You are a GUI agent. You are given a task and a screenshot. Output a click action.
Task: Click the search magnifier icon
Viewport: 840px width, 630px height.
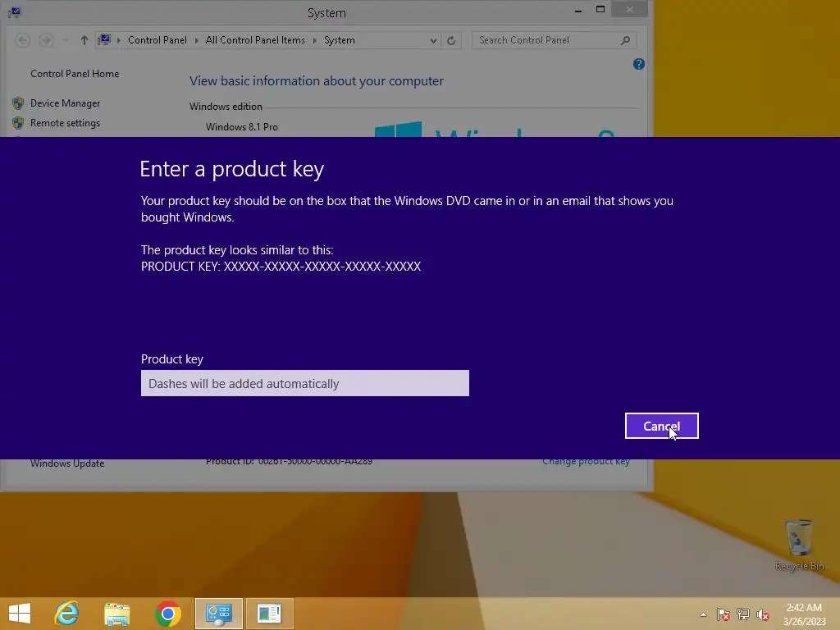[625, 40]
